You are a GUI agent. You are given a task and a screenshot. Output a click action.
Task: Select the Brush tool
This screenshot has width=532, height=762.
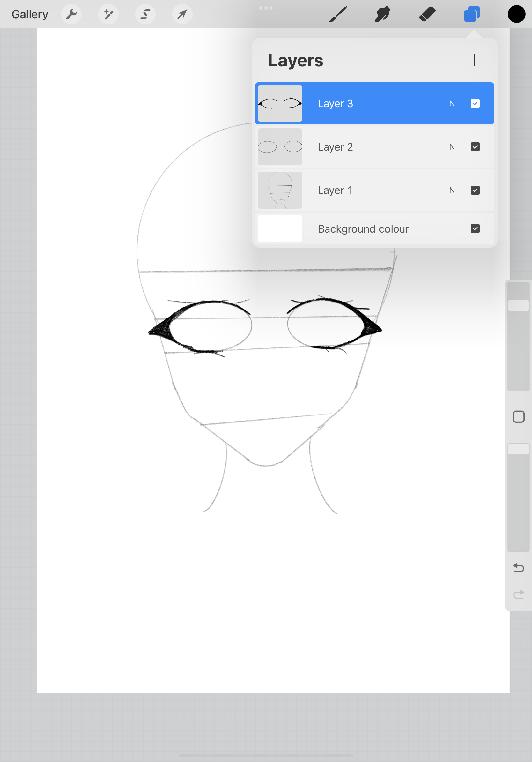pyautogui.click(x=337, y=14)
